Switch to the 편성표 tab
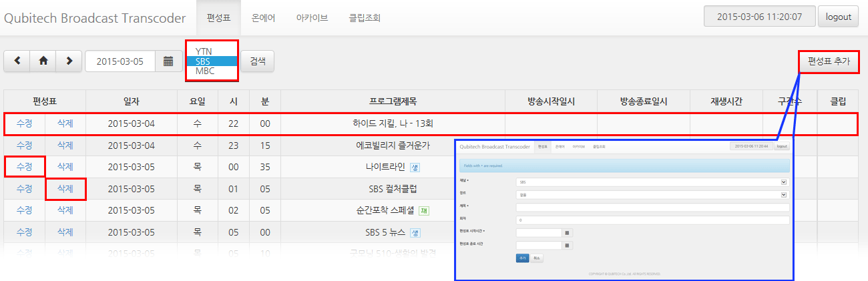 tap(218, 18)
